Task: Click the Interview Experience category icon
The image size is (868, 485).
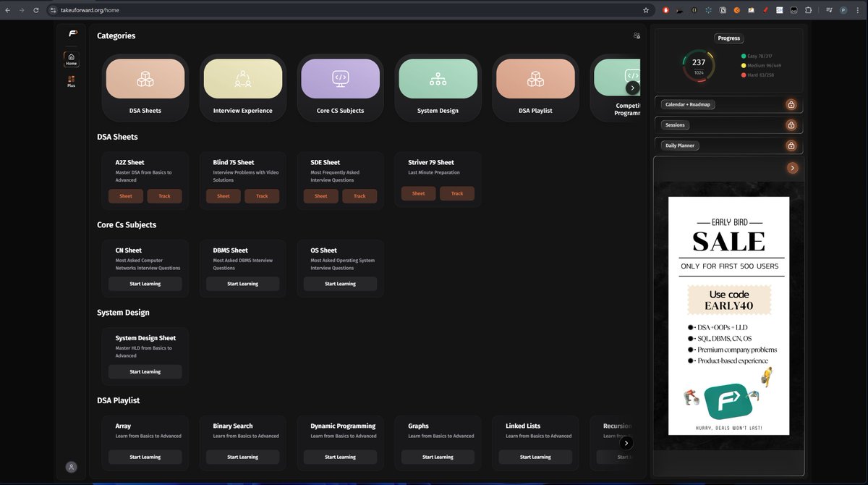Action: [x=243, y=78]
